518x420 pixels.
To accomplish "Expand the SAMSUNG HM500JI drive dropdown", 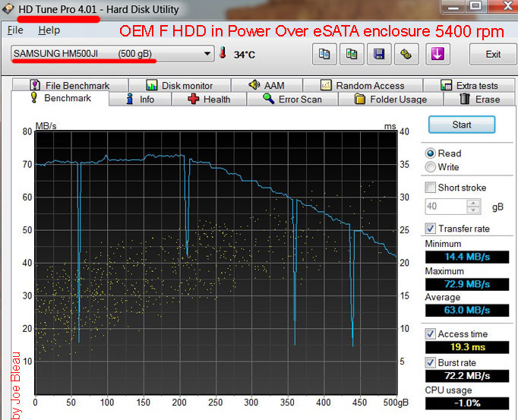I will tap(207, 55).
